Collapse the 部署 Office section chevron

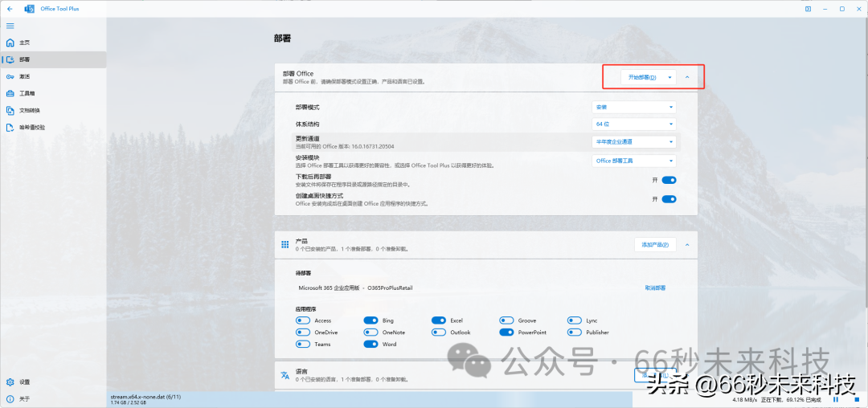(687, 77)
